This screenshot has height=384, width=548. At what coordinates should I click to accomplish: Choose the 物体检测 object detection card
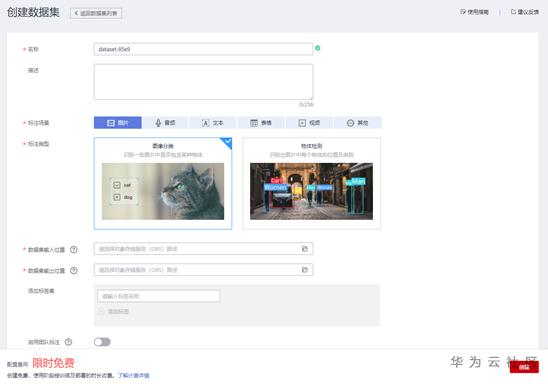[311, 183]
